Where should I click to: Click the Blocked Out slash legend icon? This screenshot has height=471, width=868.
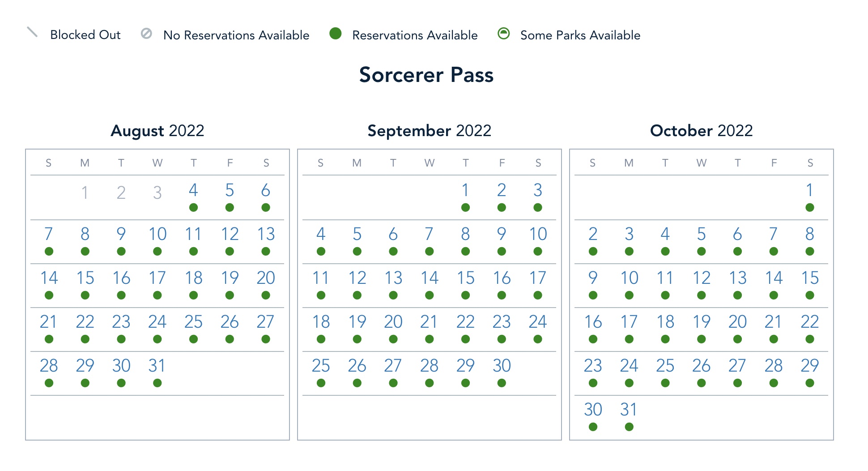click(x=32, y=32)
